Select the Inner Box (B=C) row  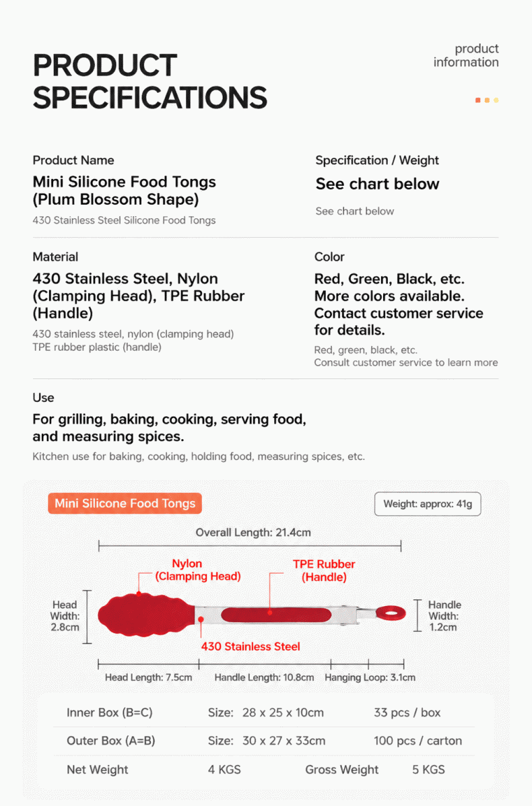coord(264,712)
